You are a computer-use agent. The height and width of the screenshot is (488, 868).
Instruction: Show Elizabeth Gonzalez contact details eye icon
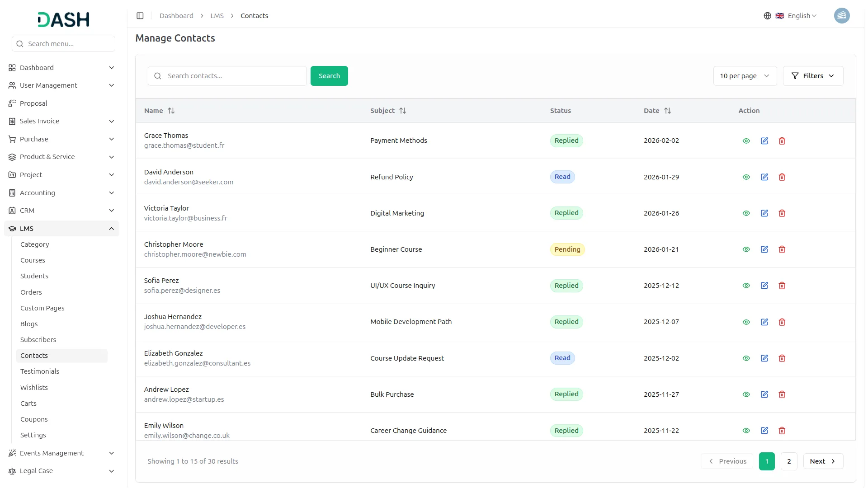(x=746, y=358)
